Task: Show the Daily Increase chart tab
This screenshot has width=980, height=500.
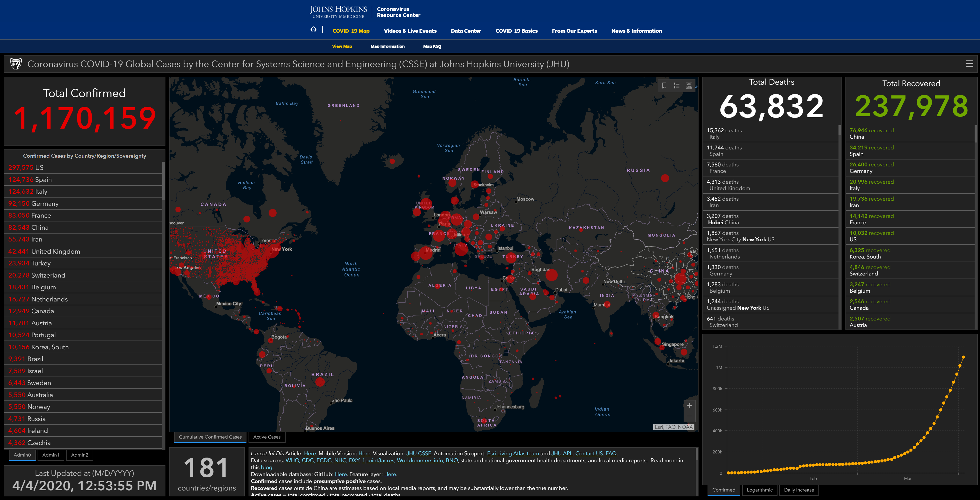Action: pyautogui.click(x=799, y=490)
